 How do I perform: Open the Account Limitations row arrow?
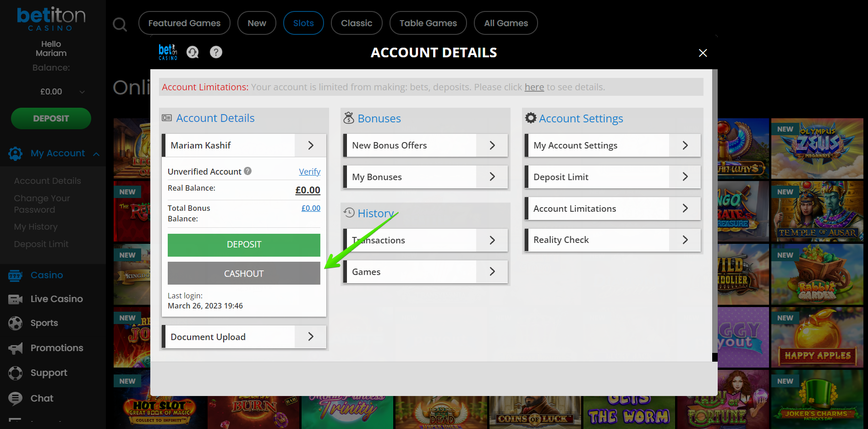tap(685, 208)
